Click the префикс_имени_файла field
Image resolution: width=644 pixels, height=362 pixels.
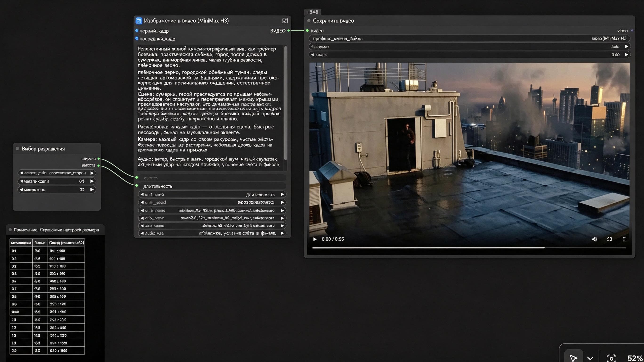coord(470,38)
